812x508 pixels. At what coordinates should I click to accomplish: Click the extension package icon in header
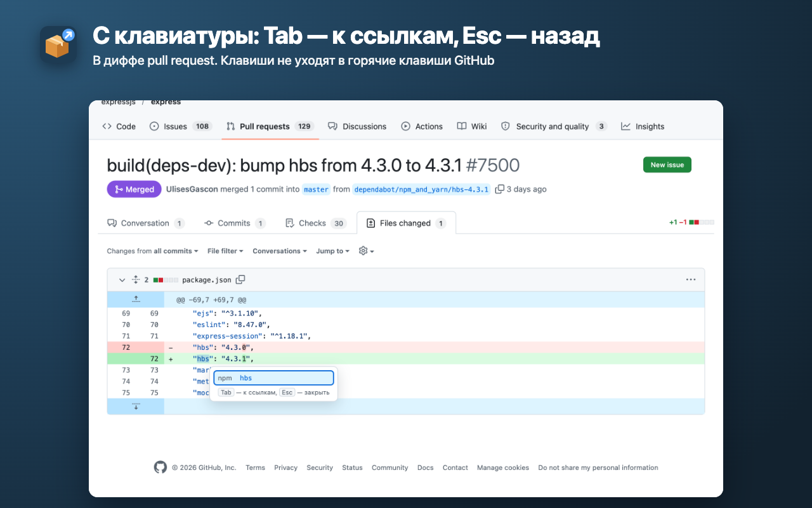tap(58, 44)
